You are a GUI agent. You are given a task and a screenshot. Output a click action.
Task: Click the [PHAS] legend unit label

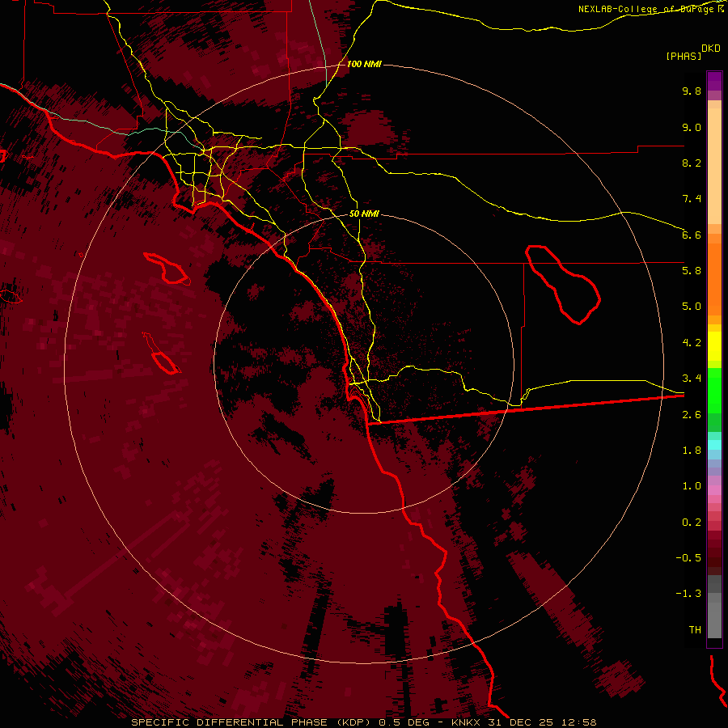684,56
